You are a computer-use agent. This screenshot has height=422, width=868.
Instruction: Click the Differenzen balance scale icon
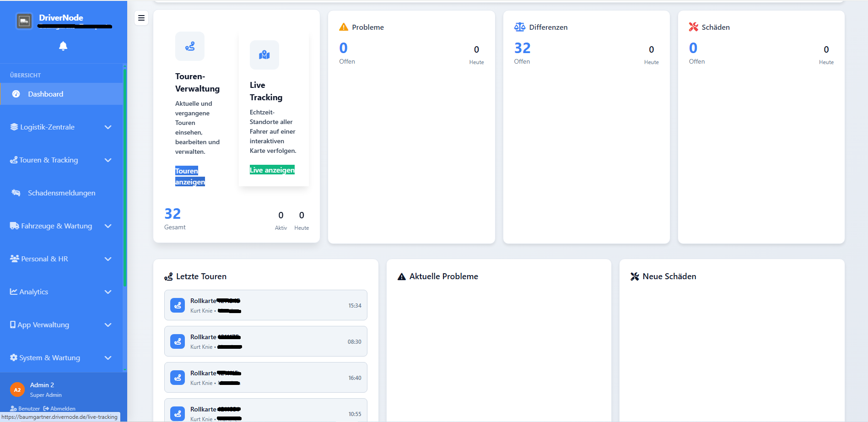coord(520,27)
